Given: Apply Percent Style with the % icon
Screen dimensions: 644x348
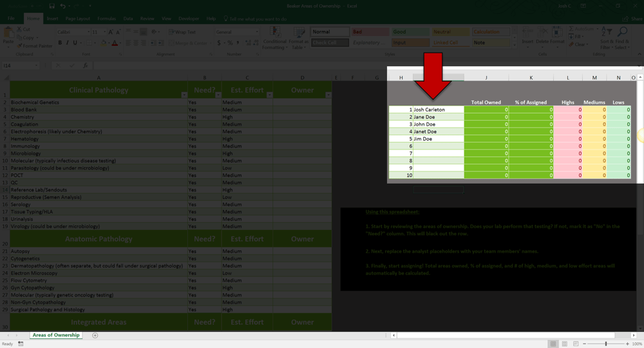Looking at the screenshot, I should tap(230, 43).
